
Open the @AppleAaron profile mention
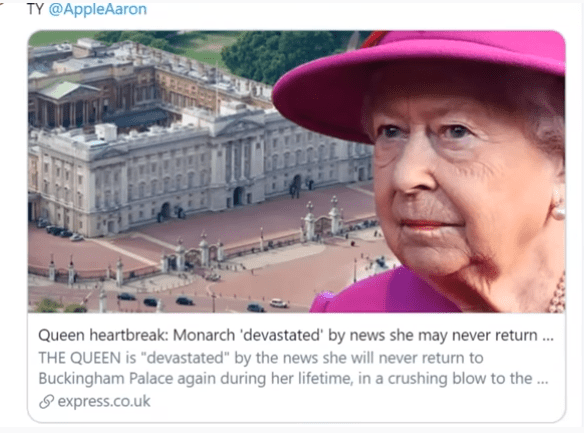tap(98, 9)
